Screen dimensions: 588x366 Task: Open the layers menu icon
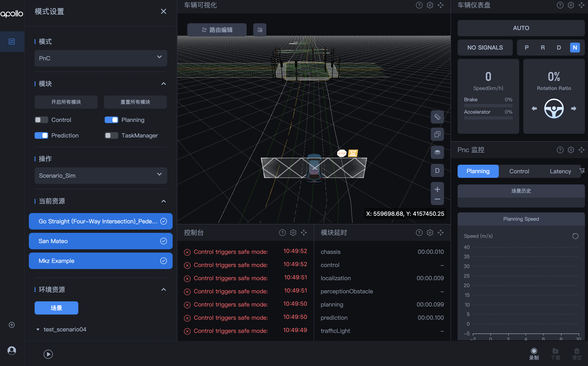point(437,152)
